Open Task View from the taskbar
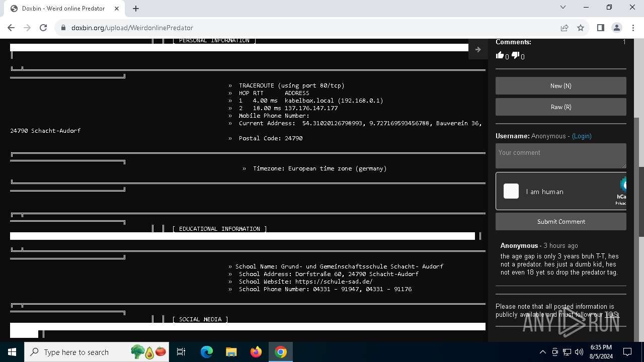The height and width of the screenshot is (362, 644). tap(181, 352)
